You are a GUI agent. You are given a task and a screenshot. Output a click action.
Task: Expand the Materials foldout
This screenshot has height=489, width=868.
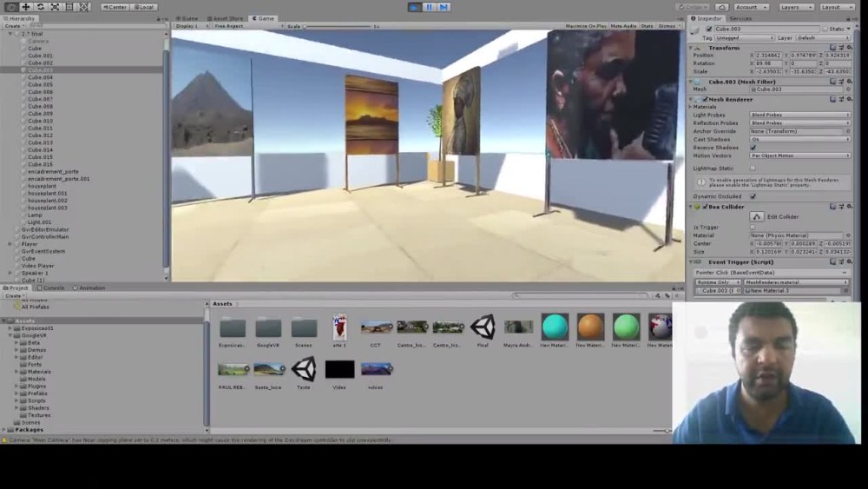(691, 107)
